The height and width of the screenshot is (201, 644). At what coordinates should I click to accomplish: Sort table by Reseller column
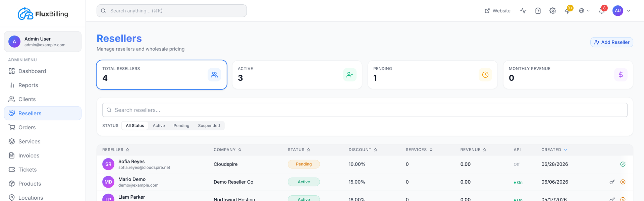pos(116,150)
